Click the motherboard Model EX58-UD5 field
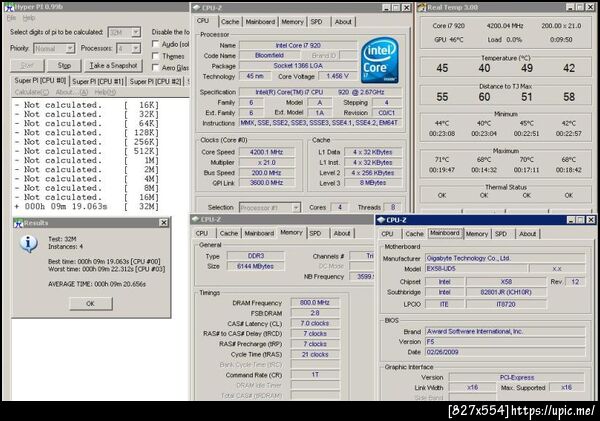This screenshot has height=421, width=600. click(x=476, y=269)
